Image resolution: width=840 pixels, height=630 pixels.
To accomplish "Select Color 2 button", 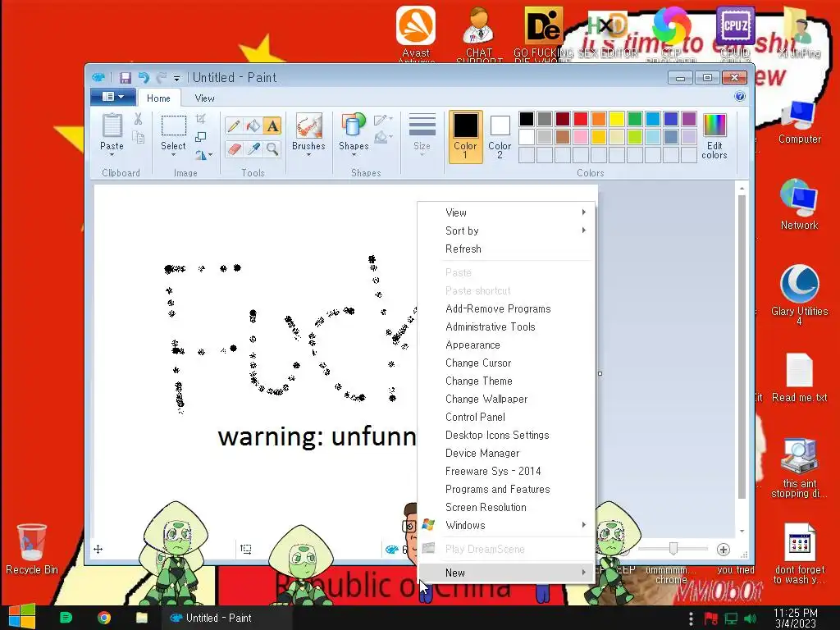I will (x=500, y=136).
